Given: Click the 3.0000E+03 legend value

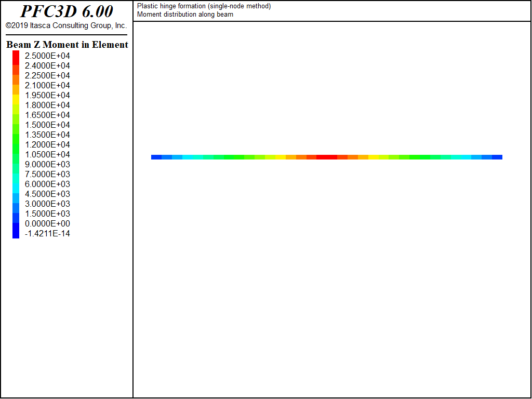Looking at the screenshot, I should point(47,204).
